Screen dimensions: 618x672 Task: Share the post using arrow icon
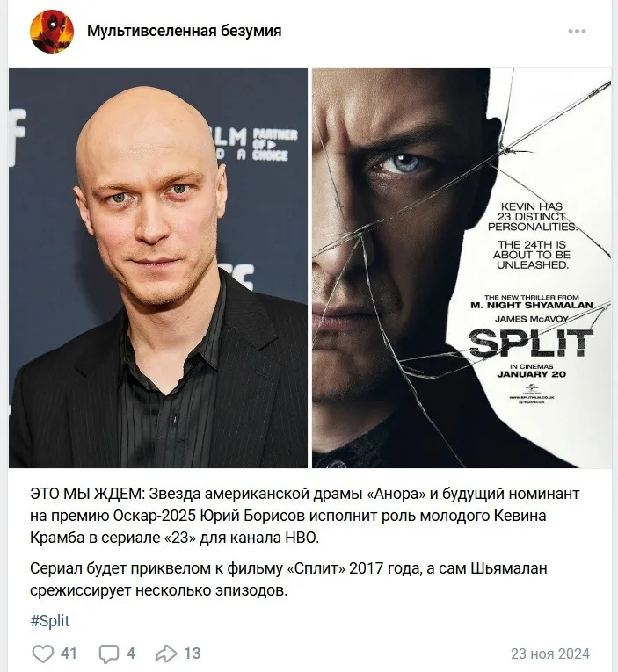coord(166,654)
